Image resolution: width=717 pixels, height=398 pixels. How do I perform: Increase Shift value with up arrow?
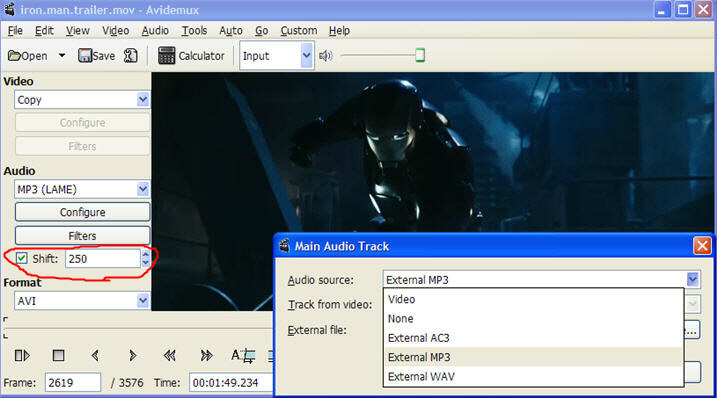click(145, 254)
